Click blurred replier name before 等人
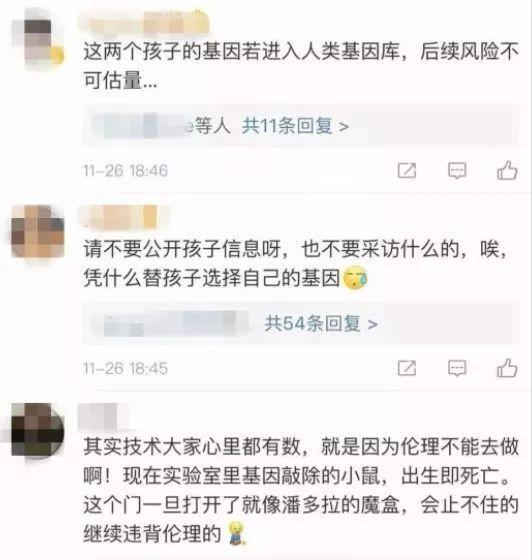The image size is (532, 560). coord(143,126)
